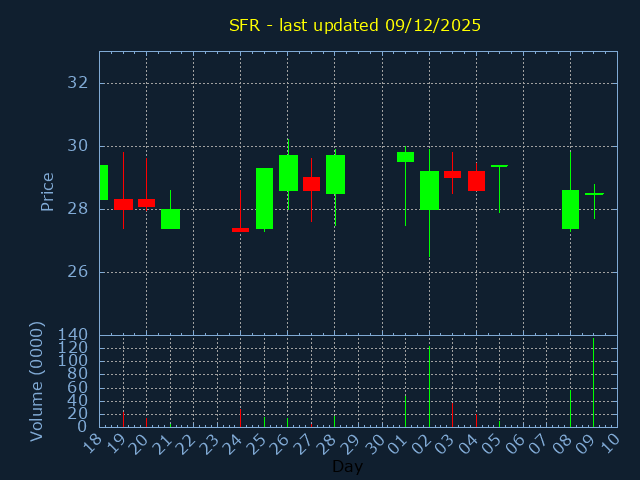
Task: Select the green candlestick for day 28
Action: click(335, 174)
